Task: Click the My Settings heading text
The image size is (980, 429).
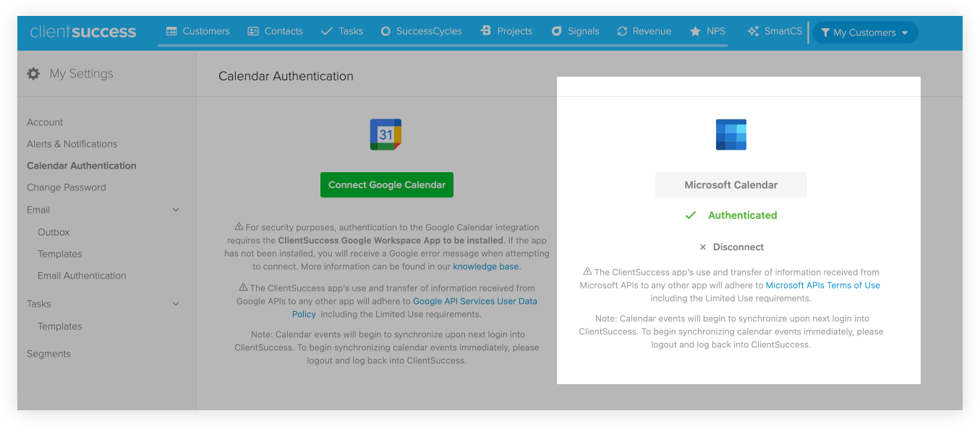Action: coord(82,74)
